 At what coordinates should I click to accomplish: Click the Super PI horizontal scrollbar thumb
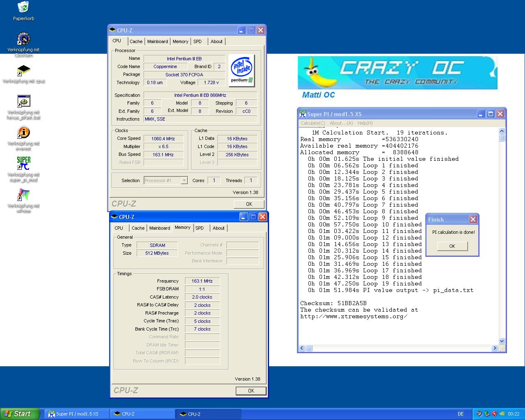[x=309, y=348]
